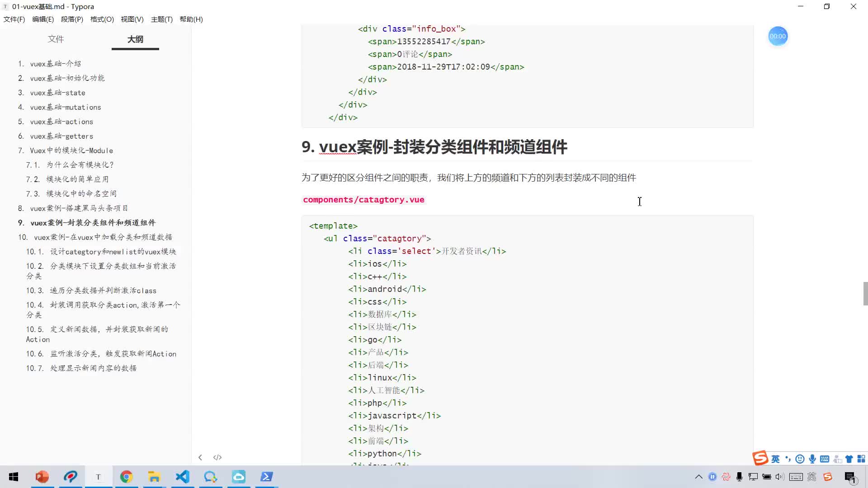Toggle the tray IME 英 language indicator

(812, 477)
